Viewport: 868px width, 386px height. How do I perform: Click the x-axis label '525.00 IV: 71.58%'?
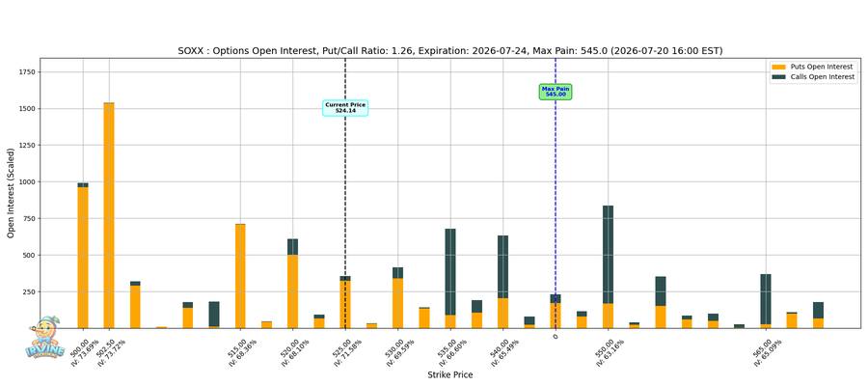click(346, 352)
